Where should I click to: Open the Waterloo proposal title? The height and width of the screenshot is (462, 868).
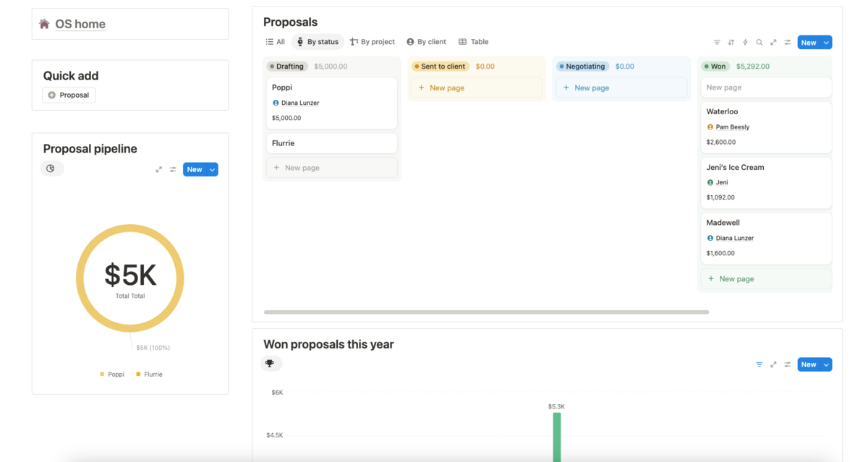point(722,111)
